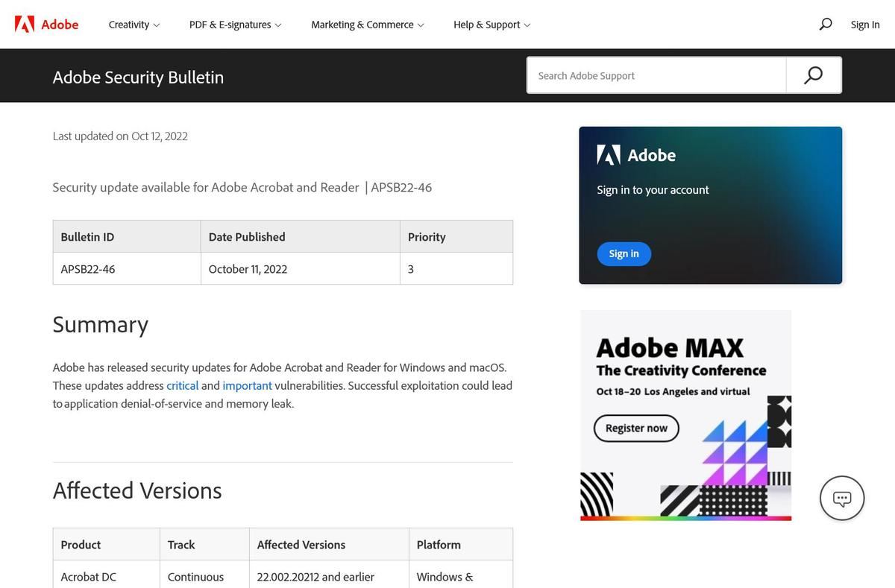
Task: Select the Priority value 3 cell
Action: [456, 268]
